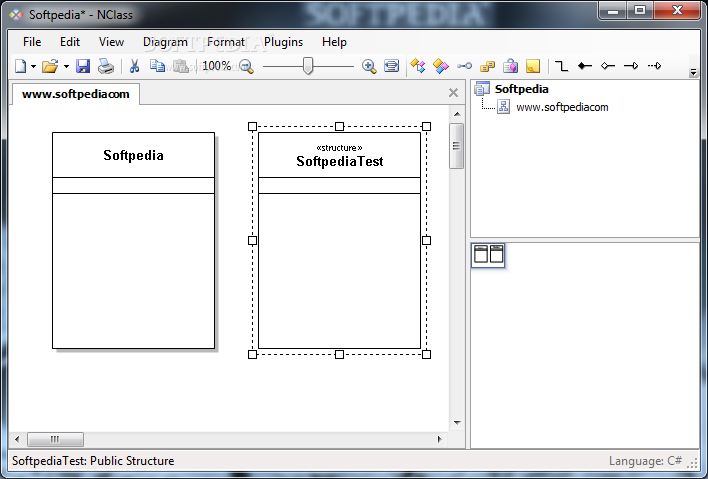Click the SoftpediaTest structure title
708x479 pixels.
tap(340, 162)
